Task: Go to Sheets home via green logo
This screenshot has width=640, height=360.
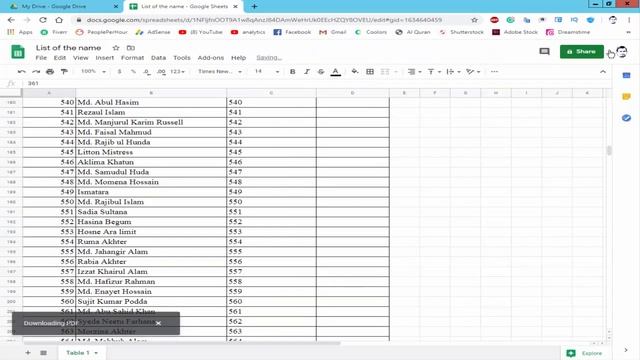Action: (18, 52)
